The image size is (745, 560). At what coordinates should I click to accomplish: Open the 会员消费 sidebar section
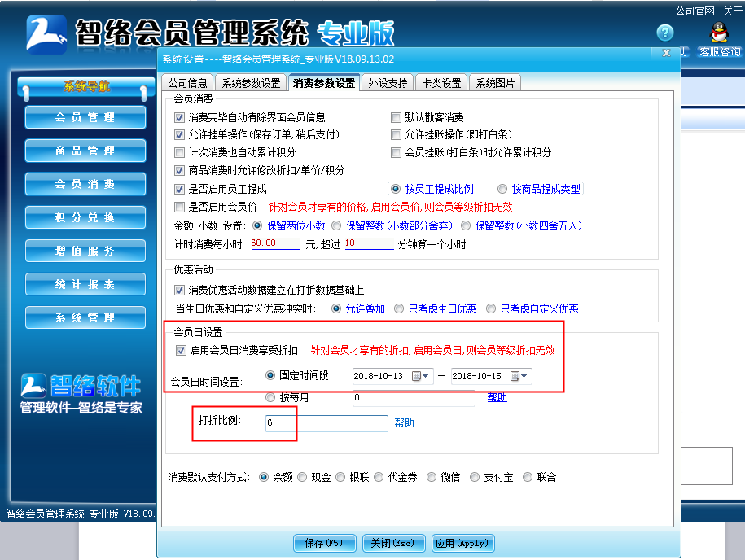click(85, 184)
